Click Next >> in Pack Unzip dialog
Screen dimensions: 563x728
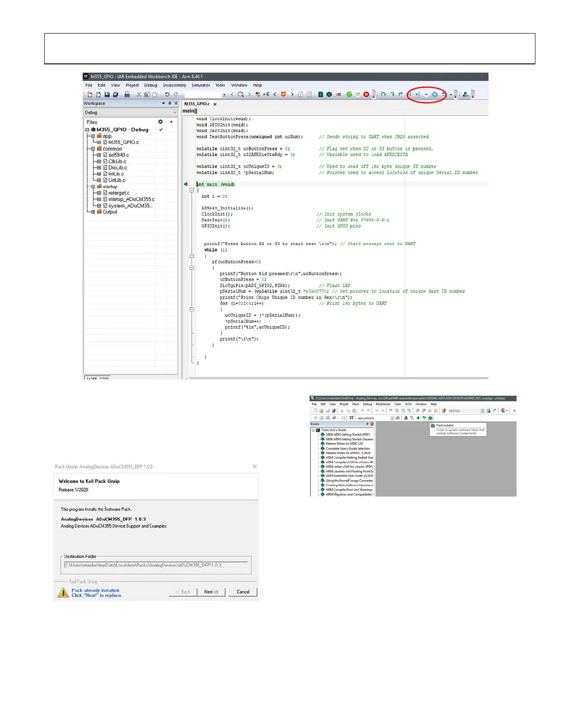coord(211,591)
